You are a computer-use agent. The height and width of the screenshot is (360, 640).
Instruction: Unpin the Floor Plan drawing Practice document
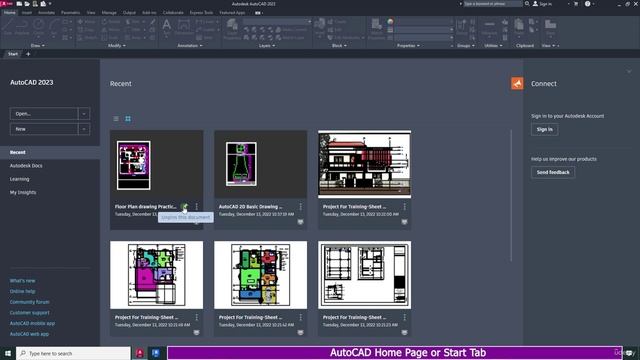point(184,207)
